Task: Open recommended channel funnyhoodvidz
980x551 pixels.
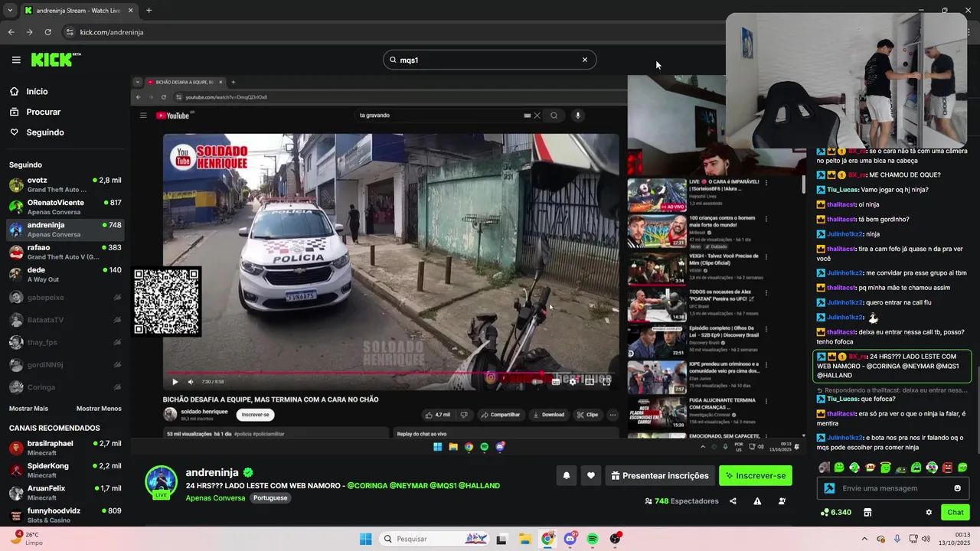Action: (x=65, y=514)
